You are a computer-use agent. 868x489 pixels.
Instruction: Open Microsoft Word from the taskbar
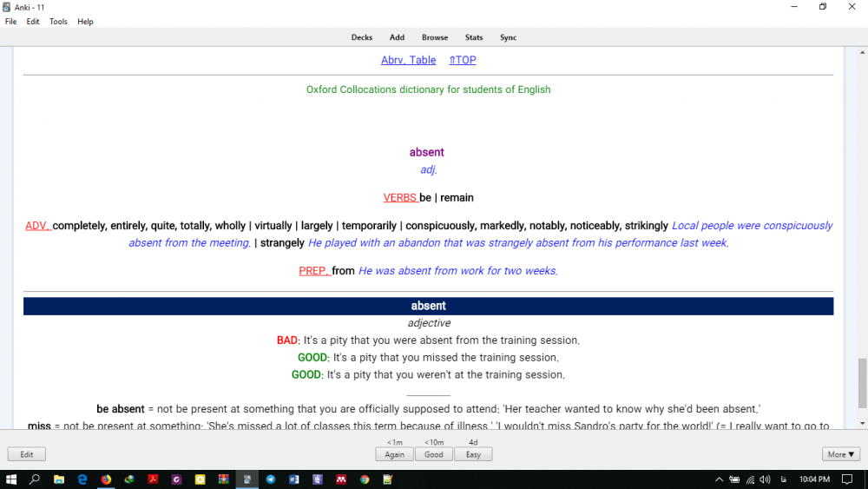pyautogui.click(x=294, y=479)
